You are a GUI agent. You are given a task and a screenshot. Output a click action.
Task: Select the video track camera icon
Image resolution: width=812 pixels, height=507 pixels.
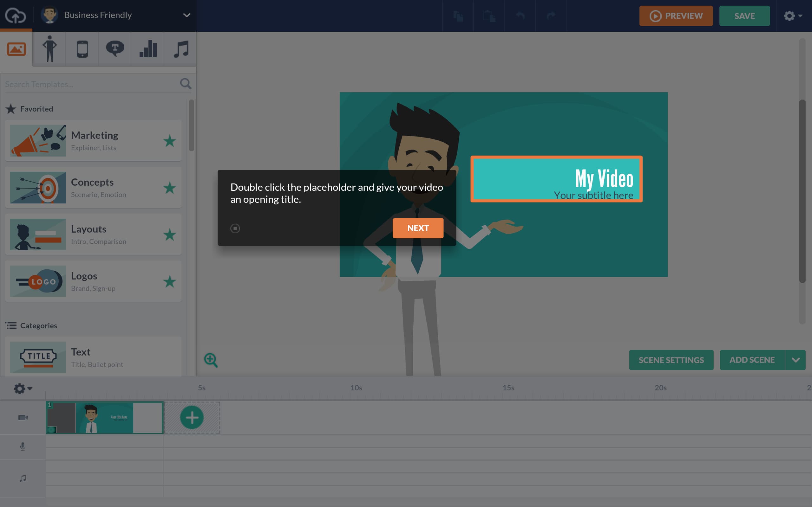point(22,417)
